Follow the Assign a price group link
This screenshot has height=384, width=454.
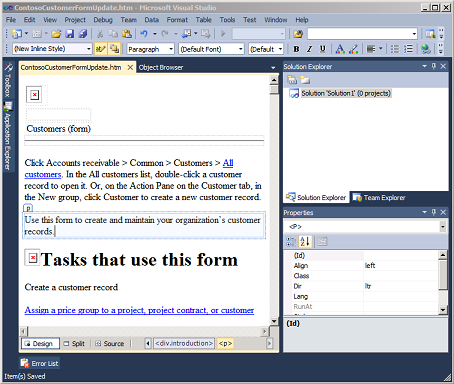(x=139, y=310)
